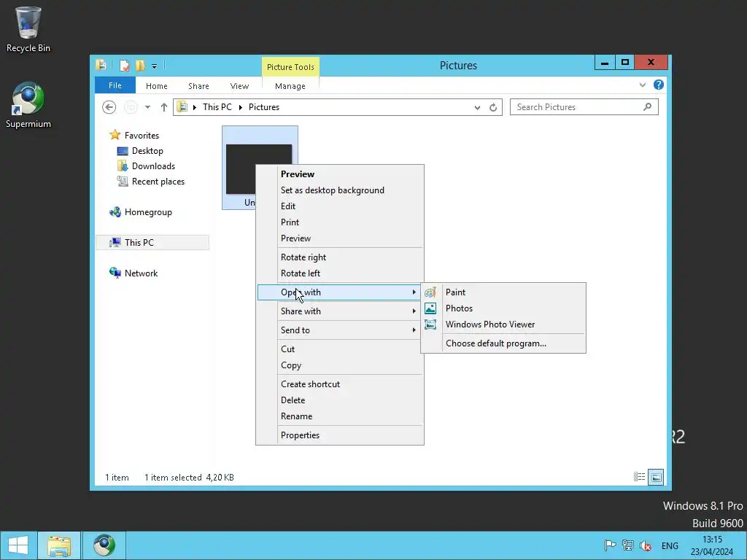
Task: Switch to Large icons view in status bar
Action: click(x=656, y=477)
